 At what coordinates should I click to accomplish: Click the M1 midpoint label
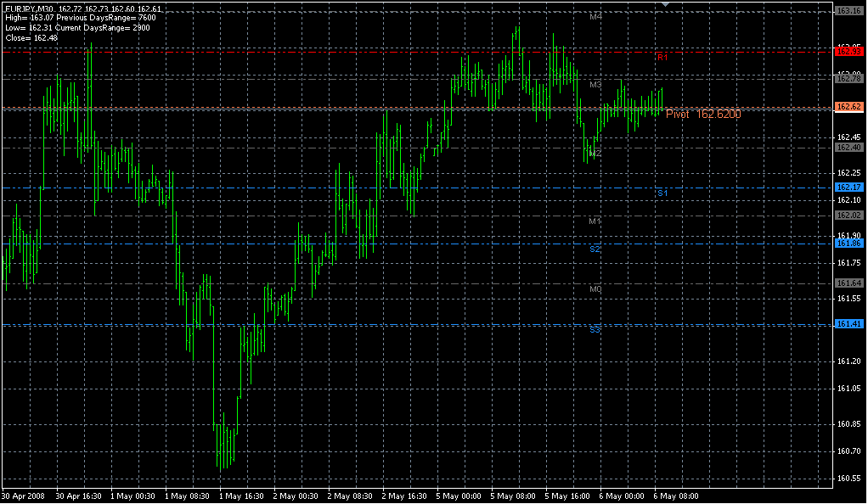[x=595, y=221]
